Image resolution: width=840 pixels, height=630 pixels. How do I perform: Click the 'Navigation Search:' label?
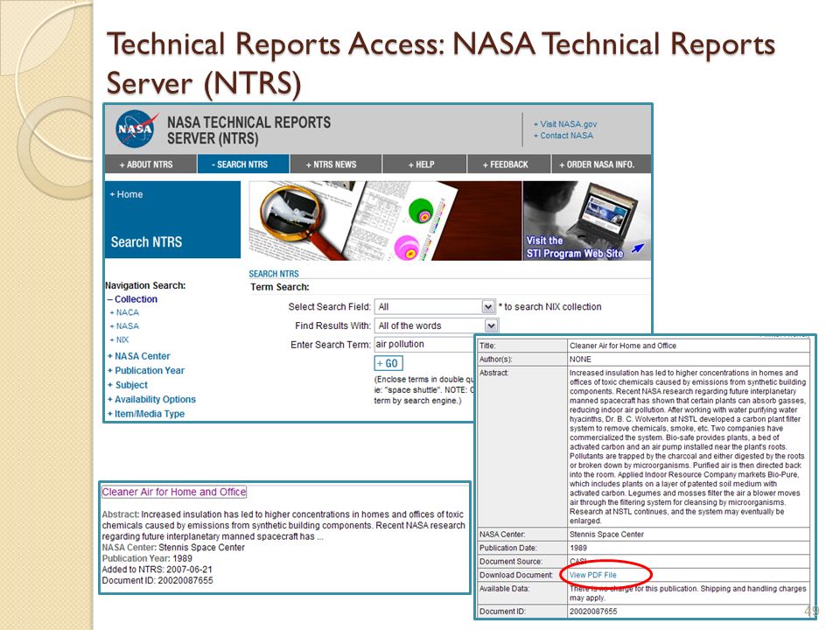(145, 285)
